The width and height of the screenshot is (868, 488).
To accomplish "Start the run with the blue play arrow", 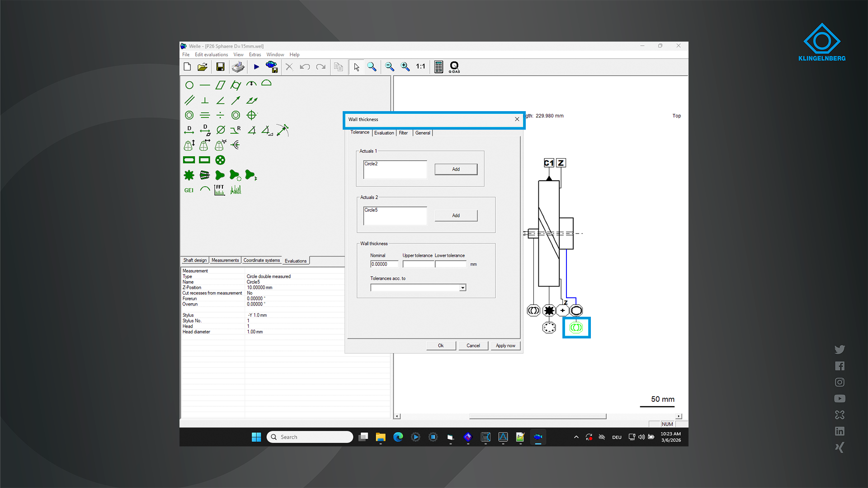I will 256,67.
